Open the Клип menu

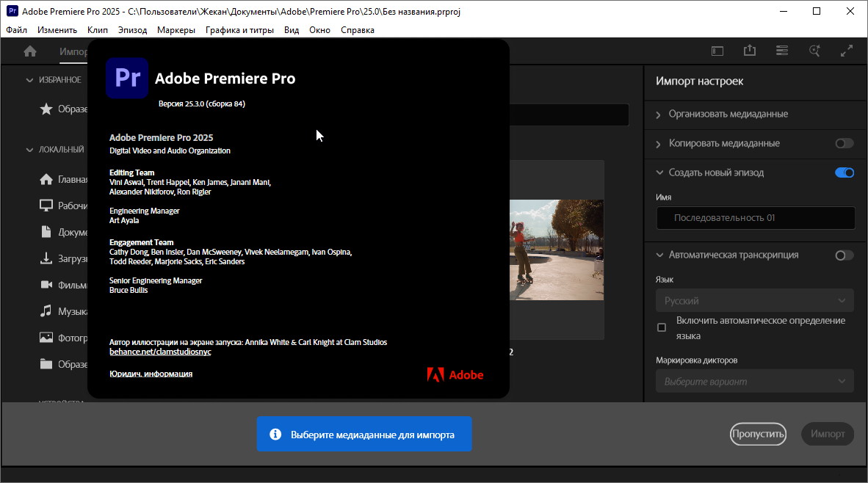pyautogui.click(x=98, y=30)
